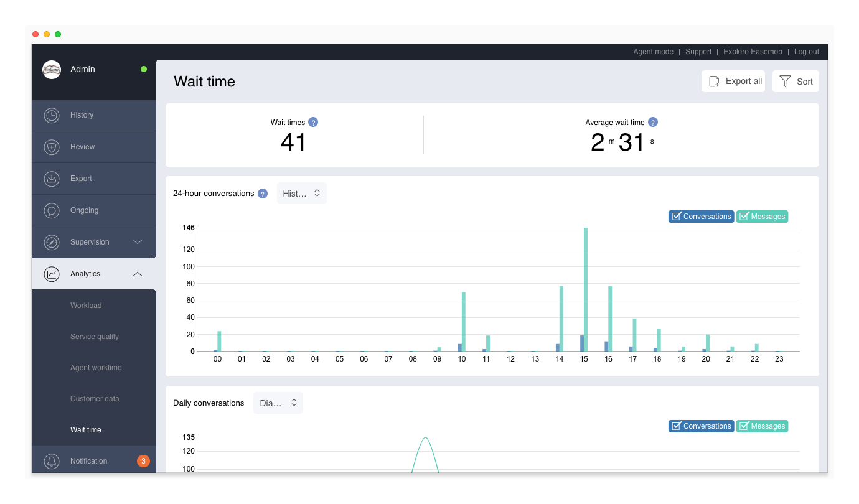Expand the Supervision chevron
Image resolution: width=859 pixels, height=504 pixels.
(x=138, y=242)
